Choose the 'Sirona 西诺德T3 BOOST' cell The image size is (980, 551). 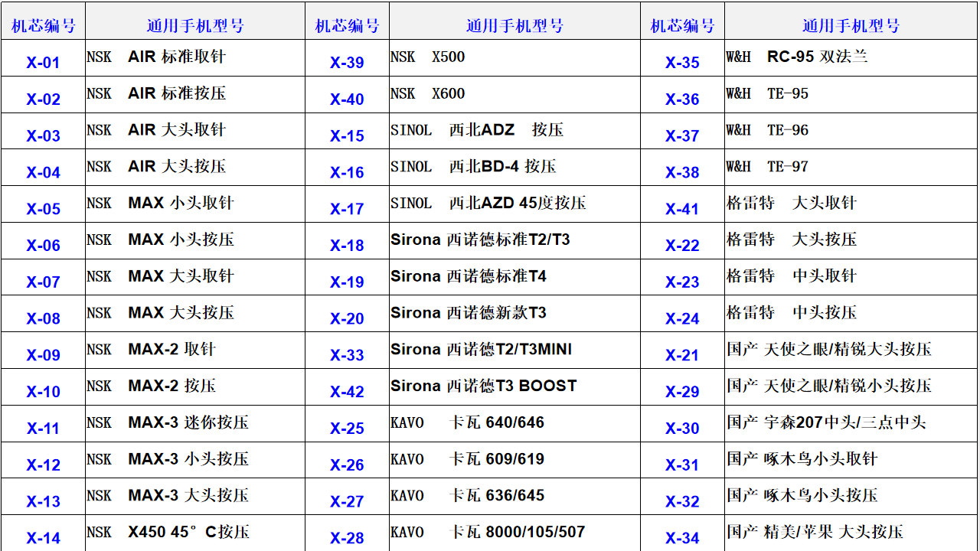tap(514, 387)
